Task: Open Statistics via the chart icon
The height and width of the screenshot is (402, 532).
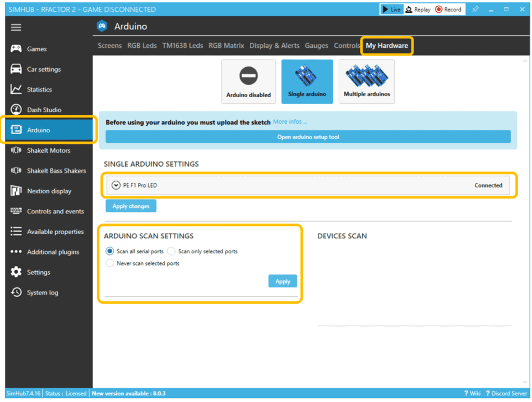Action: coord(16,89)
